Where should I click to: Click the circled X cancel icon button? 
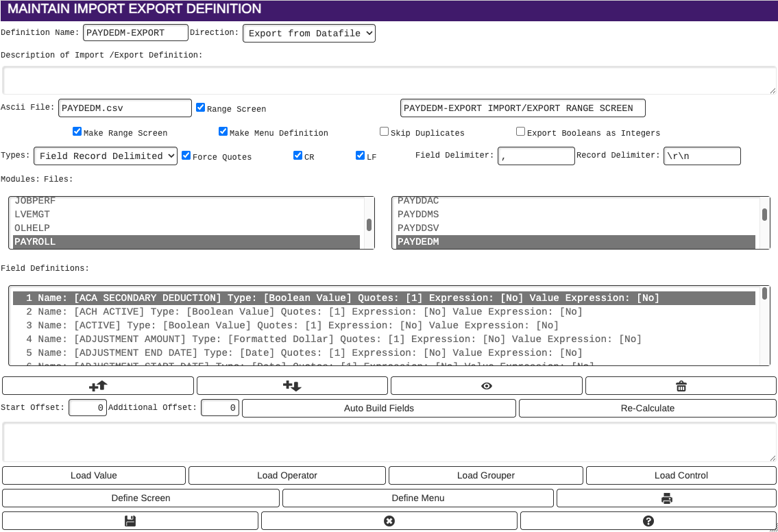point(389,520)
